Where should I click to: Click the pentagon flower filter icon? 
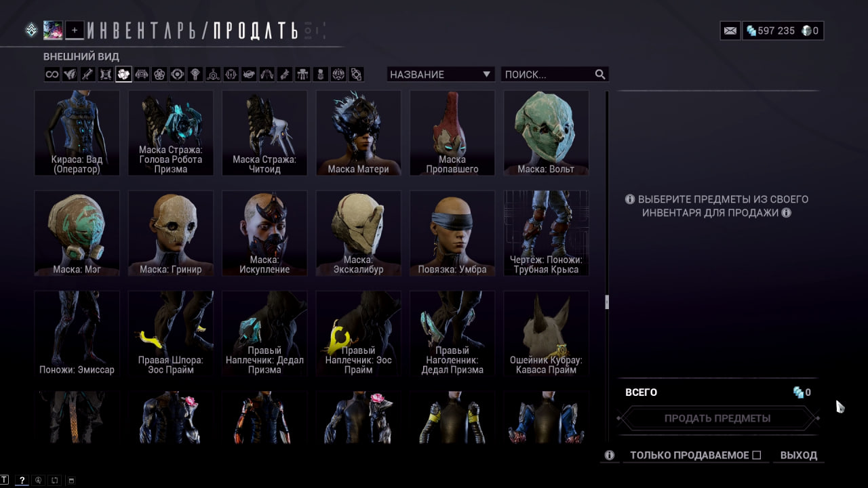(x=159, y=75)
